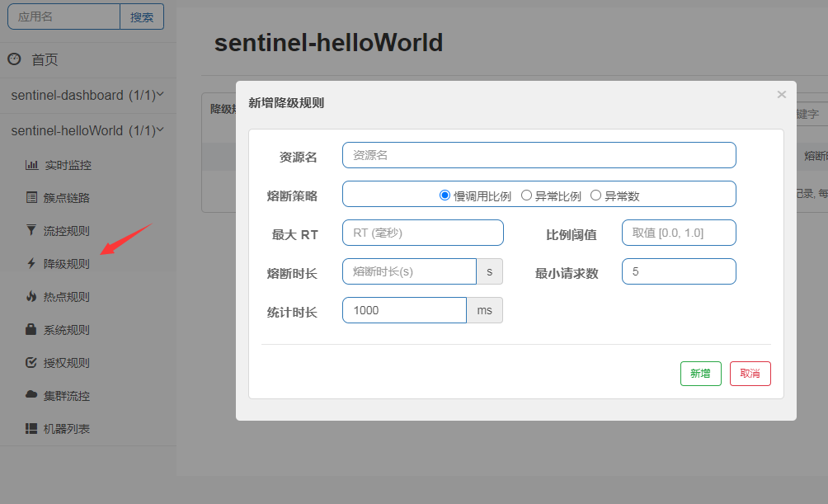This screenshot has width=828, height=504.
Task: Click the 最大 RT milliseconds field
Action: 423,233
